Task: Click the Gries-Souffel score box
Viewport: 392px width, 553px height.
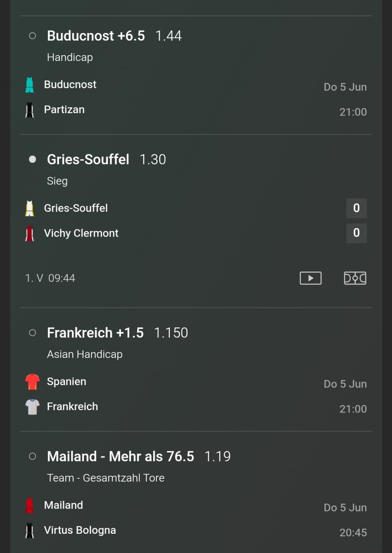Action: click(x=356, y=208)
